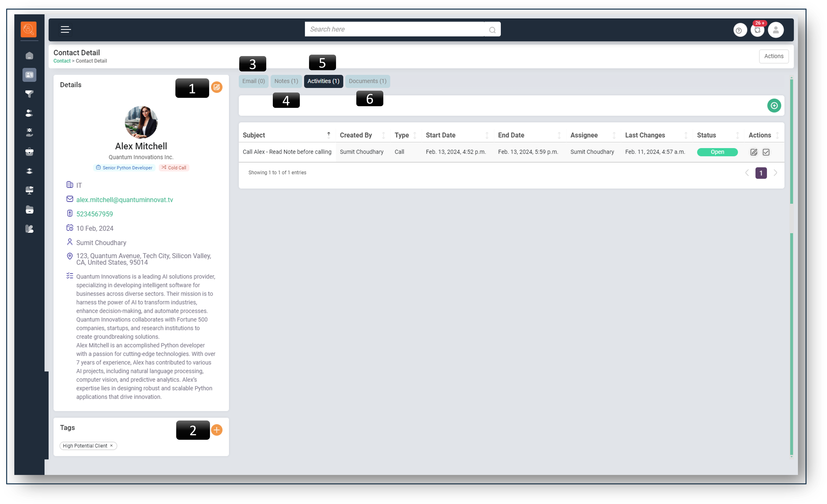Click the orange edit details icon
The width and height of the screenshot is (827, 504).
coord(217,87)
